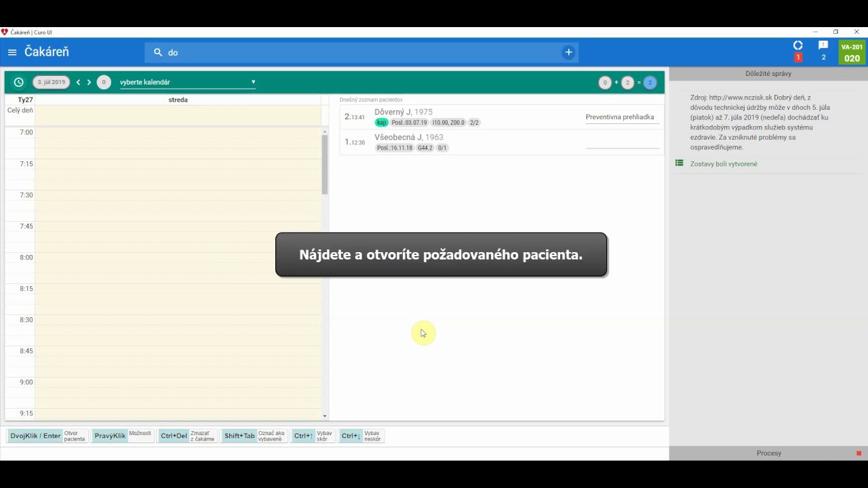Open the hamburger main menu

pos(12,52)
